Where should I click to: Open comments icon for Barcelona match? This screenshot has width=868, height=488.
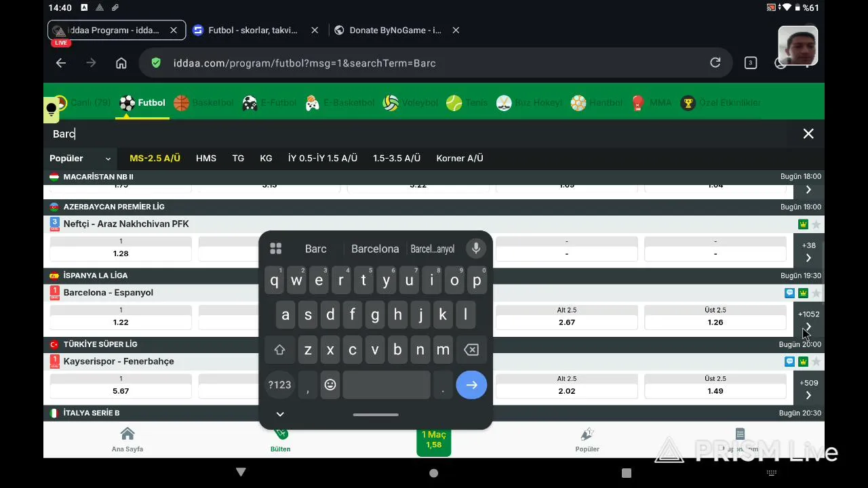click(x=789, y=293)
